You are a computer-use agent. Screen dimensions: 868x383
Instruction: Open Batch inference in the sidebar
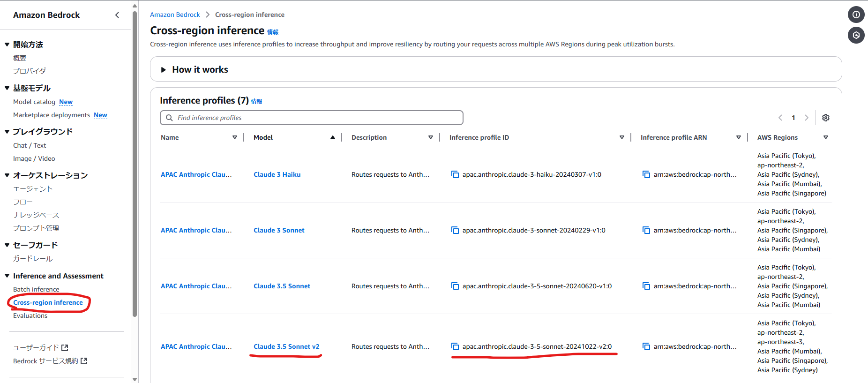coord(36,289)
